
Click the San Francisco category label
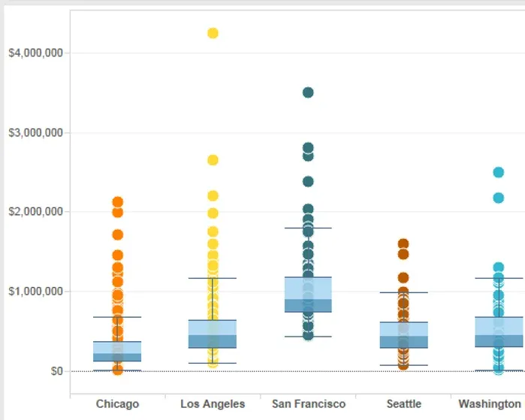[x=308, y=404]
